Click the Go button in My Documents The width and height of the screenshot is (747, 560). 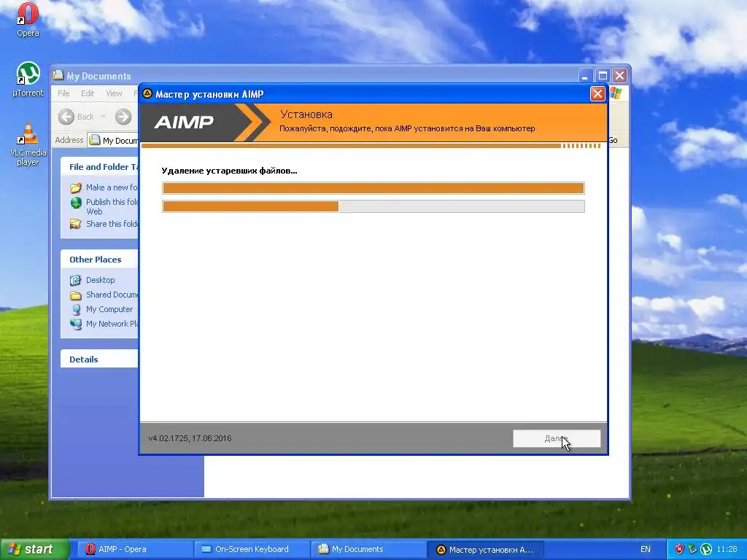613,140
